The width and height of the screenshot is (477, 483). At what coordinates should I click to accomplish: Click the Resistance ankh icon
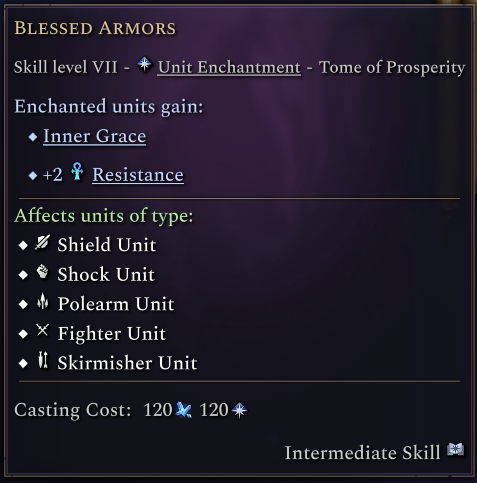coord(77,172)
